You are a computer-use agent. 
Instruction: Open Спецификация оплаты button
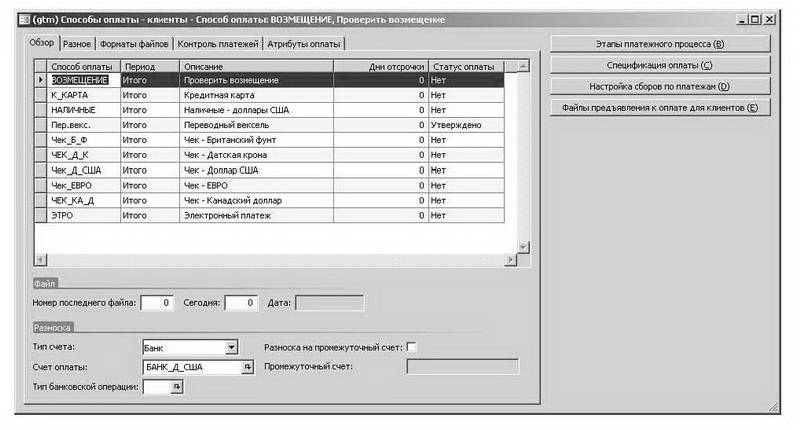pos(660,65)
